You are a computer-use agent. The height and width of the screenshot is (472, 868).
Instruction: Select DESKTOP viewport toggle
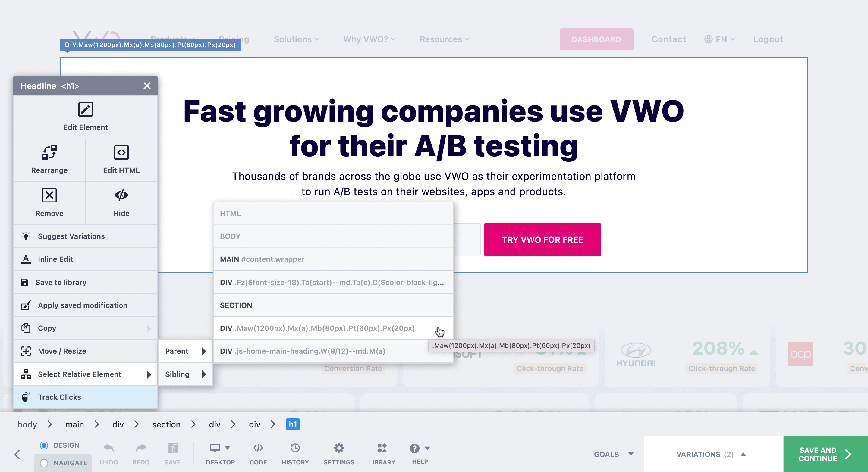[x=220, y=454]
